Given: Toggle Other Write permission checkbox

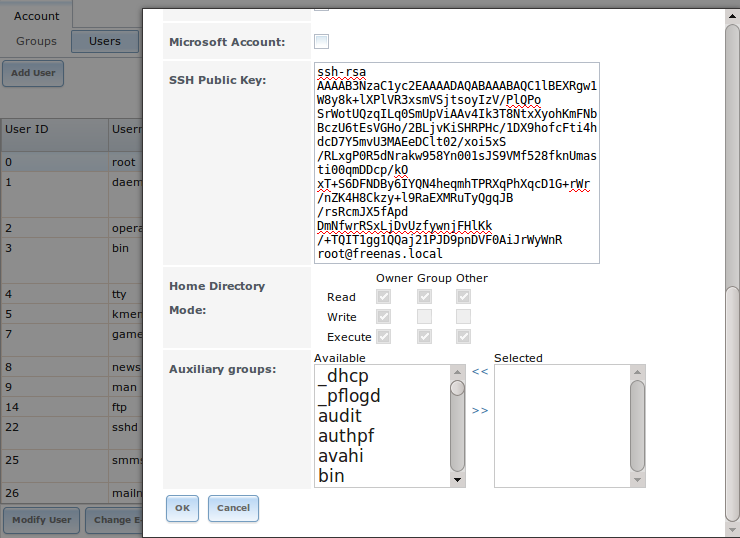Looking at the screenshot, I should coord(463,316).
